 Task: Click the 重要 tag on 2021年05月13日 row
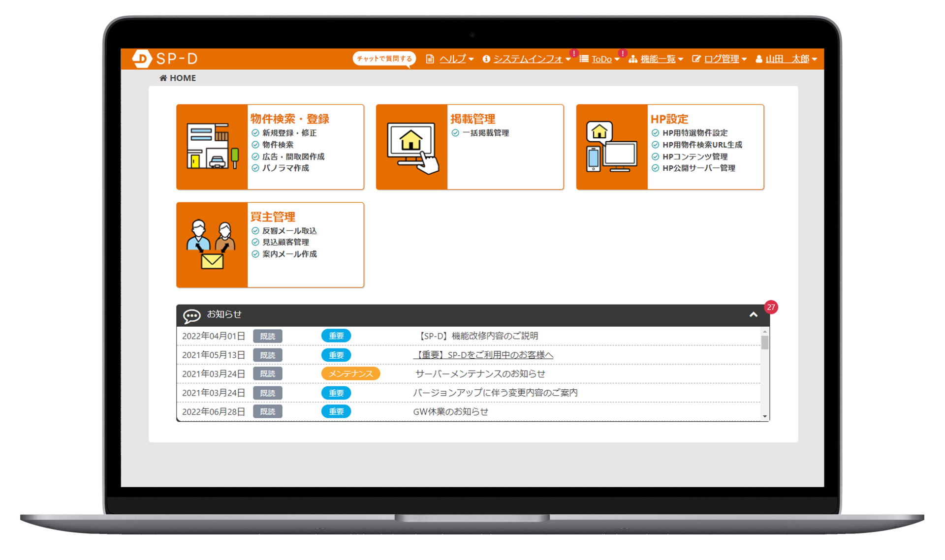click(336, 355)
